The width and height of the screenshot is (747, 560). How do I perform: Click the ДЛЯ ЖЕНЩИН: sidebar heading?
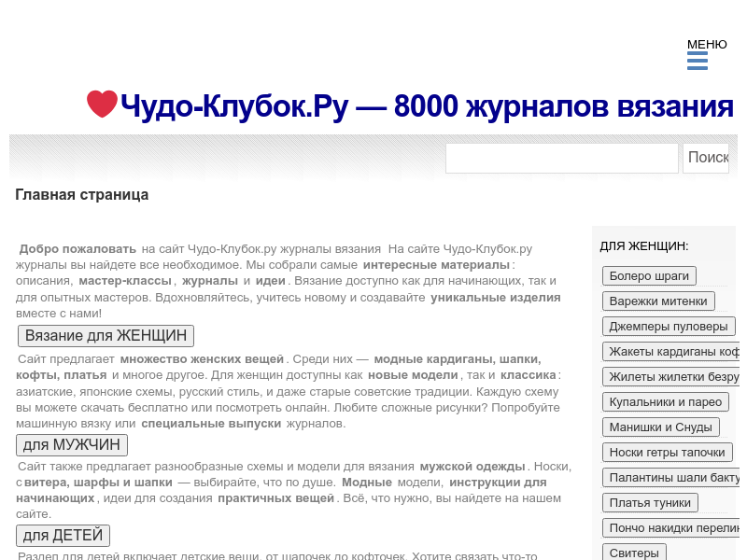(644, 246)
